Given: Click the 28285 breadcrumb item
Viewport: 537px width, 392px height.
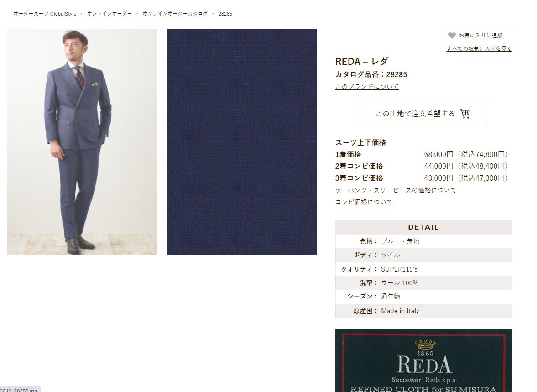Looking at the screenshot, I should (x=225, y=14).
